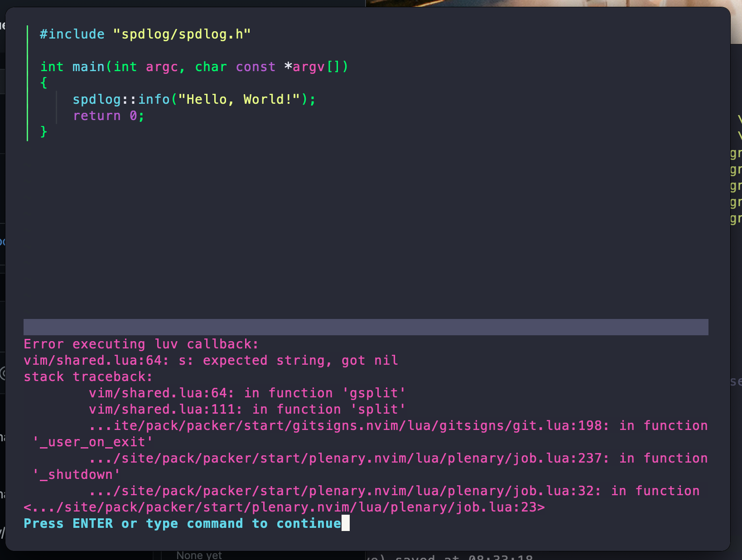This screenshot has height=560, width=742.
Task: Click the closing brace of main
Action: click(x=44, y=132)
